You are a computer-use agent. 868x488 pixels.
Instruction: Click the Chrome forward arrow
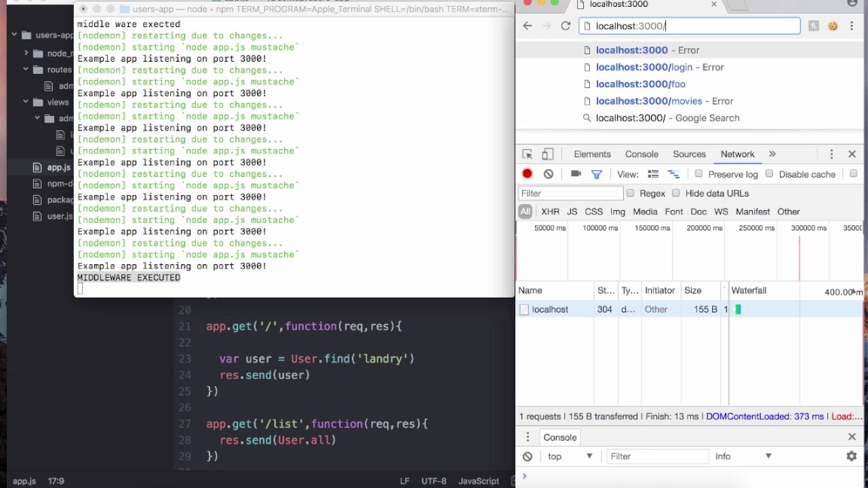click(x=547, y=26)
